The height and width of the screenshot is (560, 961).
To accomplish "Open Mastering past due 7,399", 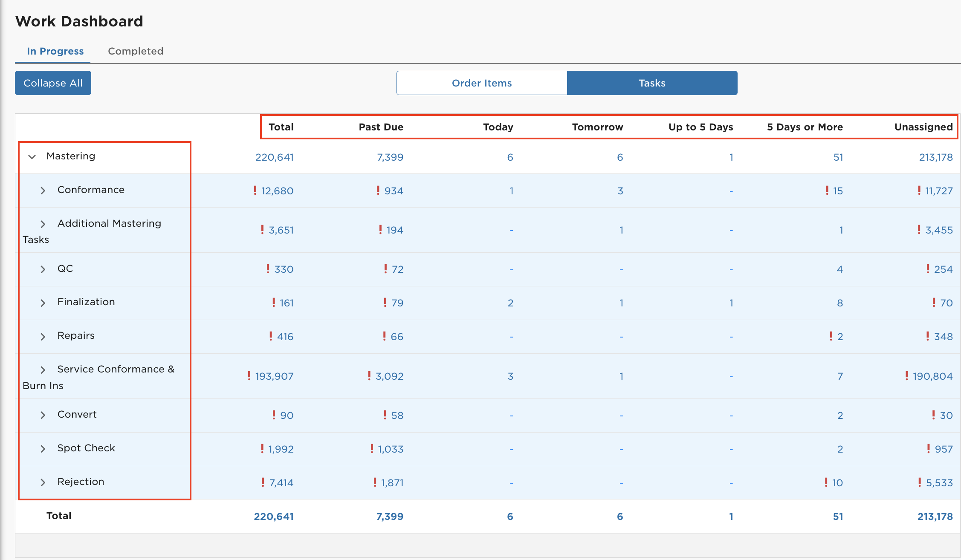I will point(390,157).
